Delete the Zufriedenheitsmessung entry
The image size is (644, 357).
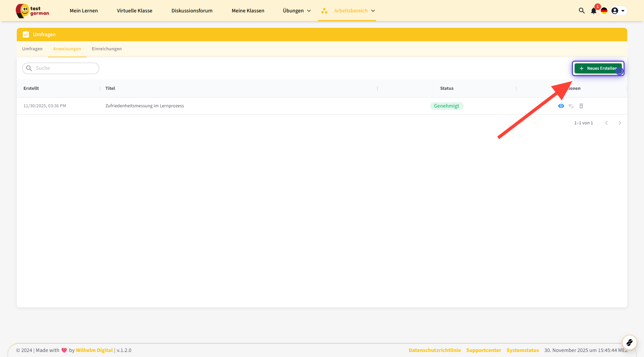point(581,106)
